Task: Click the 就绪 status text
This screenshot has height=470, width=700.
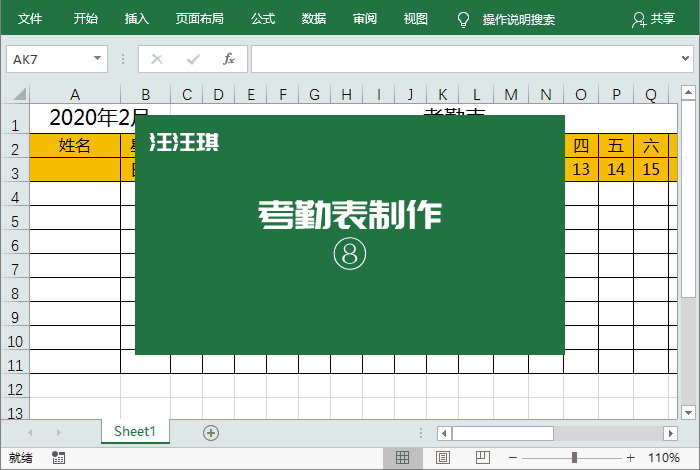Action: [x=21, y=458]
